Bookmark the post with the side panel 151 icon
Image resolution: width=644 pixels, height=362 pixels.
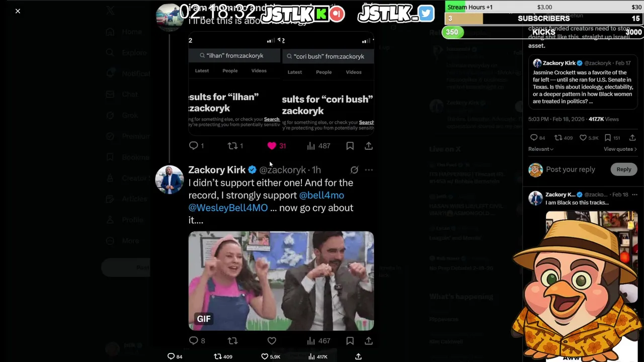click(x=608, y=138)
